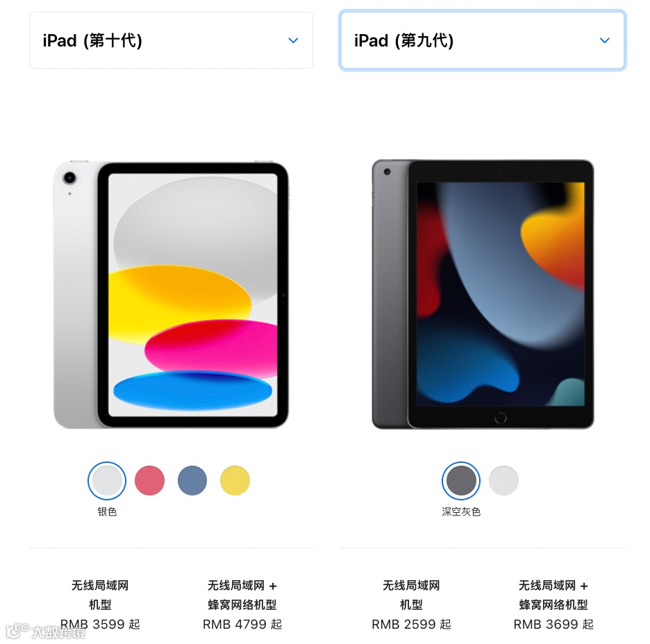The height and width of the screenshot is (644, 650).
Task: Click the home button on iPad 9th gen image
Action: [x=501, y=418]
